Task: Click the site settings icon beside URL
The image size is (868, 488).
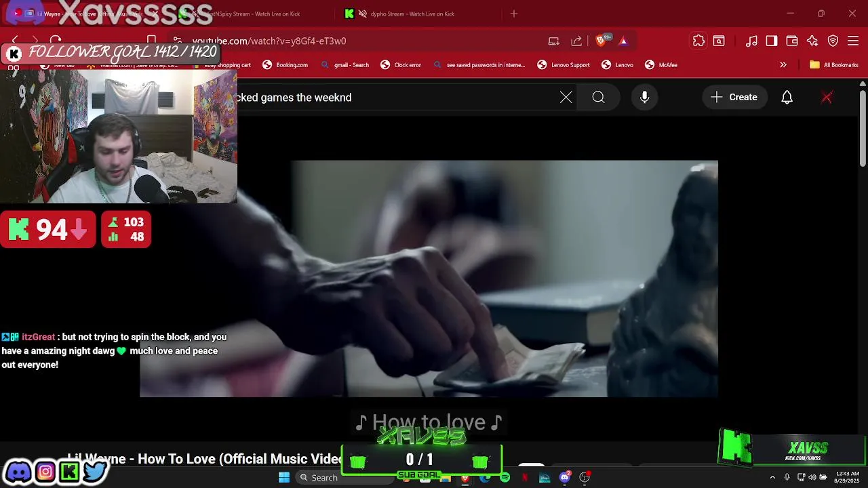Action: pos(177,41)
